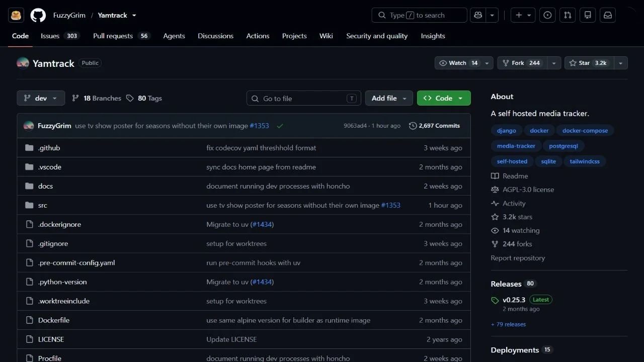Expand the dev branch selector
Viewport: 644px width, 362px height.
[x=41, y=98]
